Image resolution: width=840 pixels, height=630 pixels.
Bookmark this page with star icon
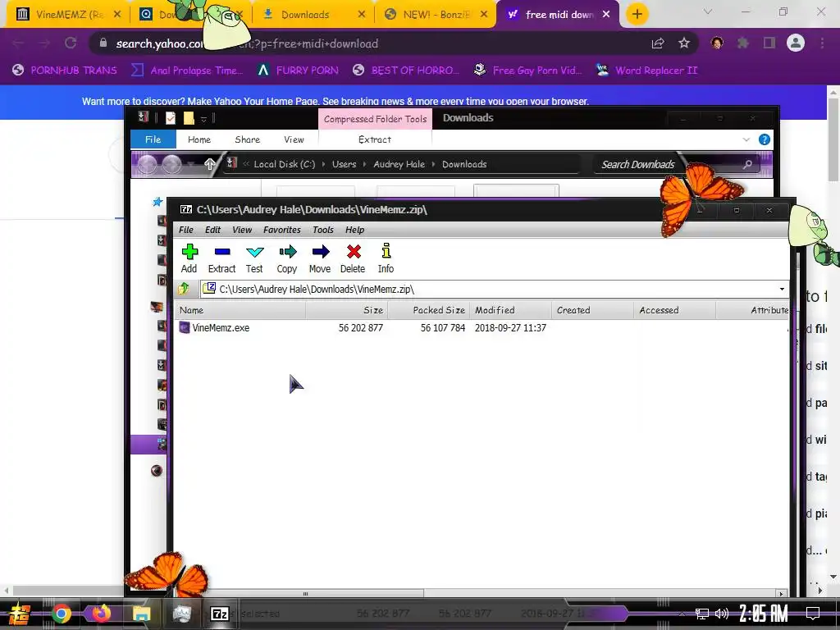click(x=684, y=43)
